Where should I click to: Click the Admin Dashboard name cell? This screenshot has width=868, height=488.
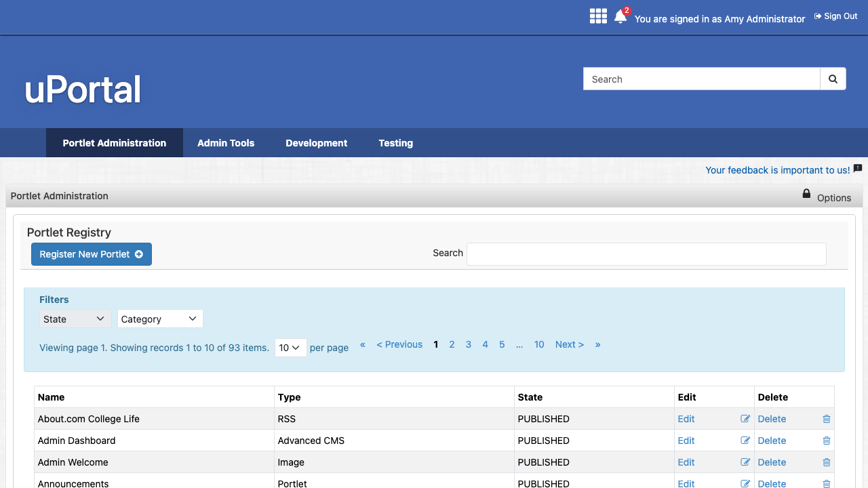pyautogui.click(x=155, y=441)
